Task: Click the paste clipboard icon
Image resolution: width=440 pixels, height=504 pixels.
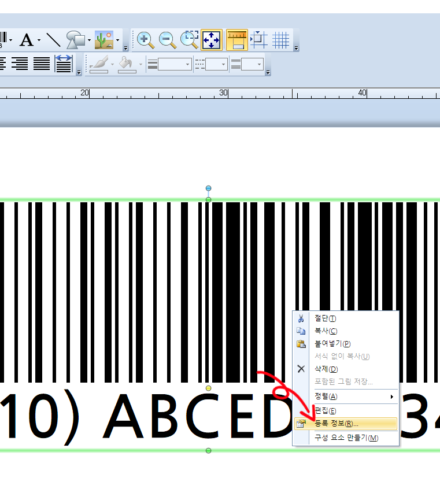Action: [x=301, y=343]
